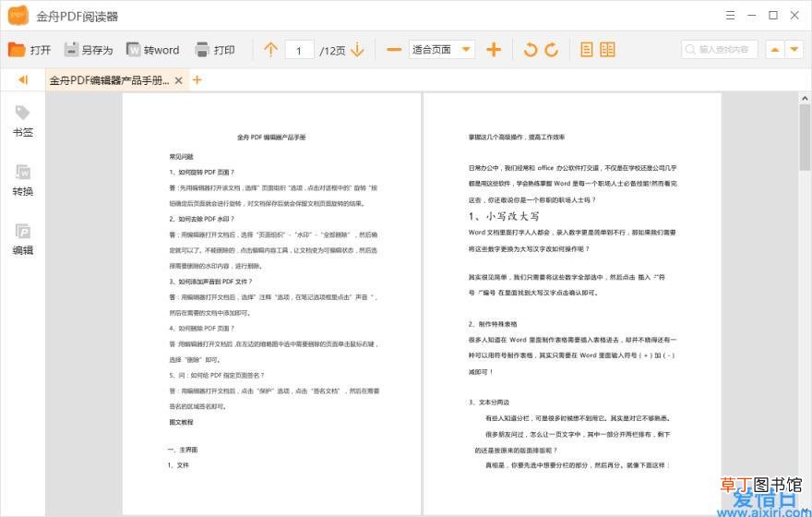Click the page number input field

pyautogui.click(x=299, y=50)
